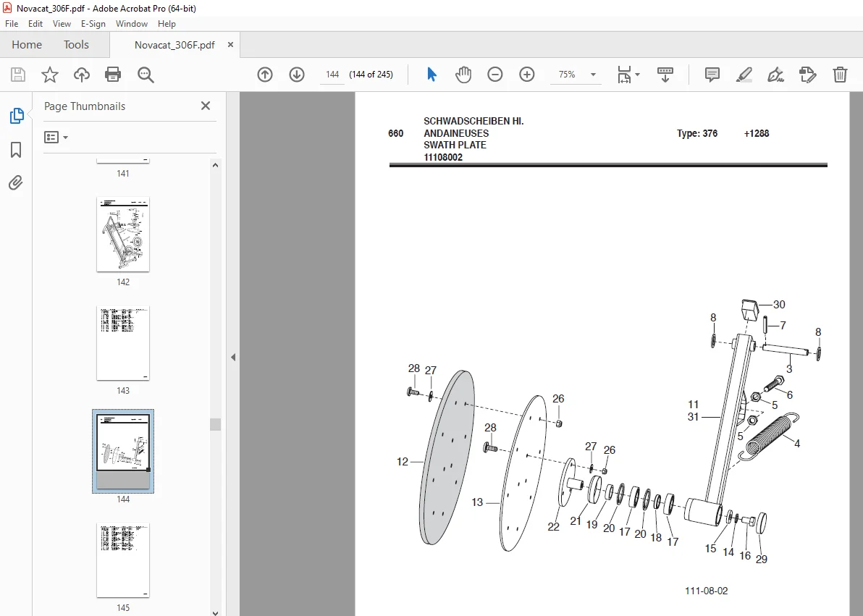Viewport: 863px width, 616px height.
Task: Switch to the Home tab
Action: point(26,45)
